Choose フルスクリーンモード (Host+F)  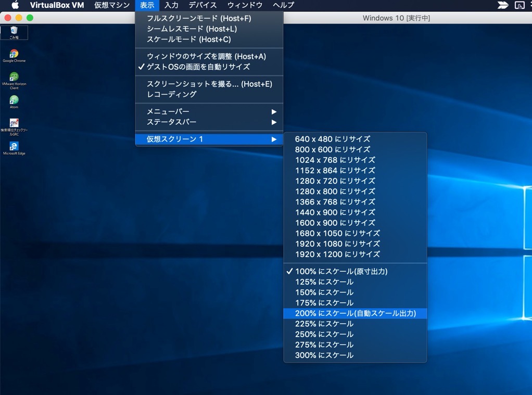pos(209,18)
